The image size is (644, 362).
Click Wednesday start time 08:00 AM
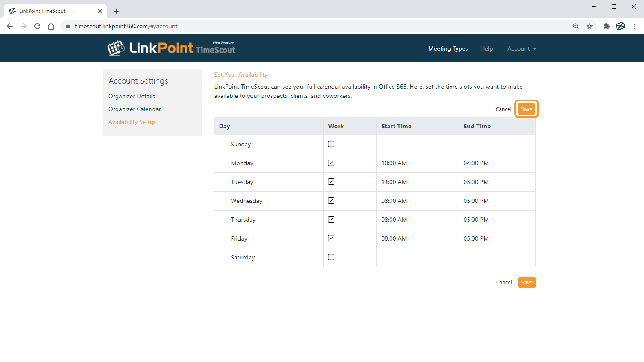[x=394, y=201]
